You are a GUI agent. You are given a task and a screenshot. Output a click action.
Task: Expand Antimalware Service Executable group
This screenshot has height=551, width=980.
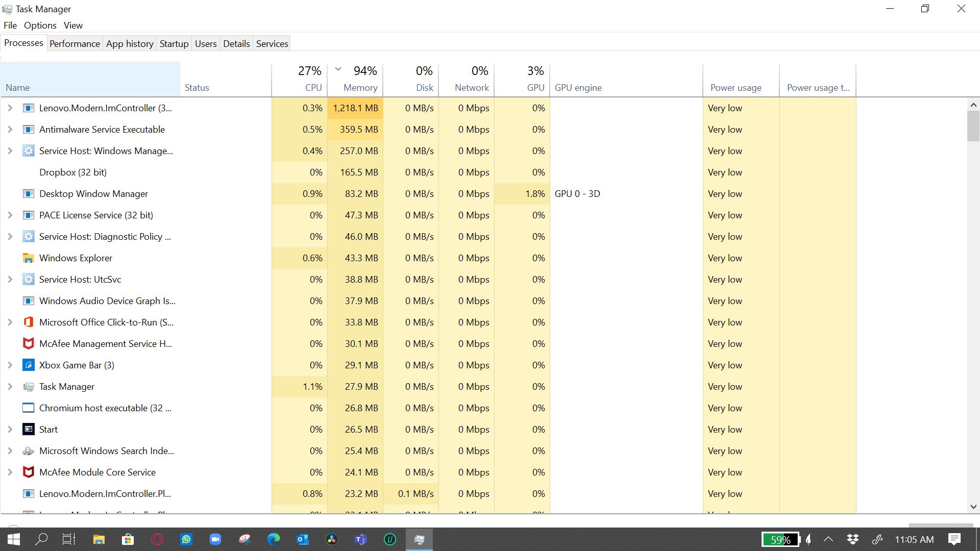coord(10,130)
